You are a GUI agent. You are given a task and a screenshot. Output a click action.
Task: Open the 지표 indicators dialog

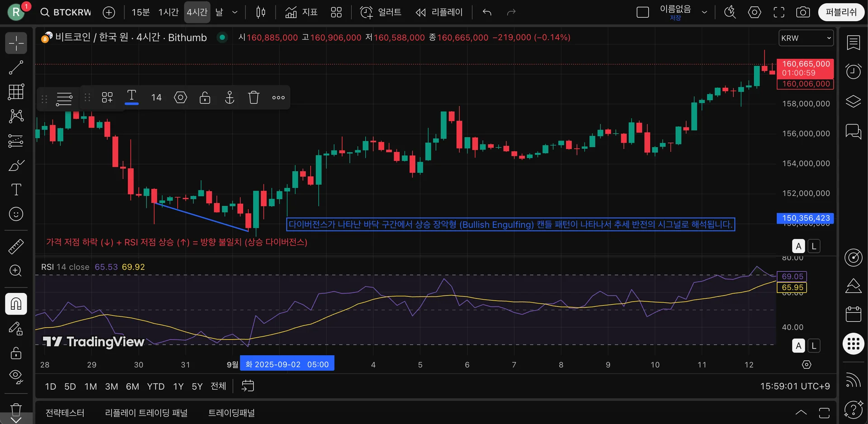(302, 12)
